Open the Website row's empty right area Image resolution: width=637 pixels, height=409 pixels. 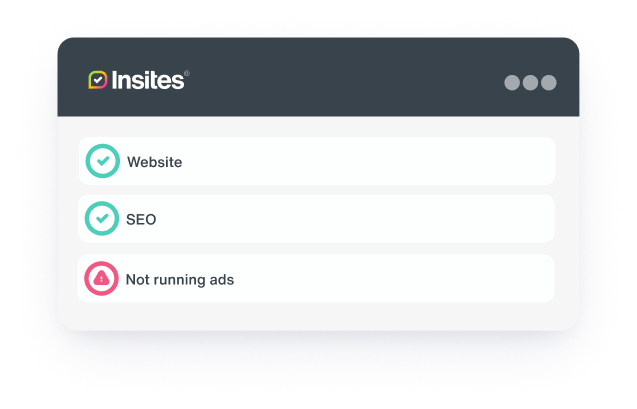click(366, 161)
